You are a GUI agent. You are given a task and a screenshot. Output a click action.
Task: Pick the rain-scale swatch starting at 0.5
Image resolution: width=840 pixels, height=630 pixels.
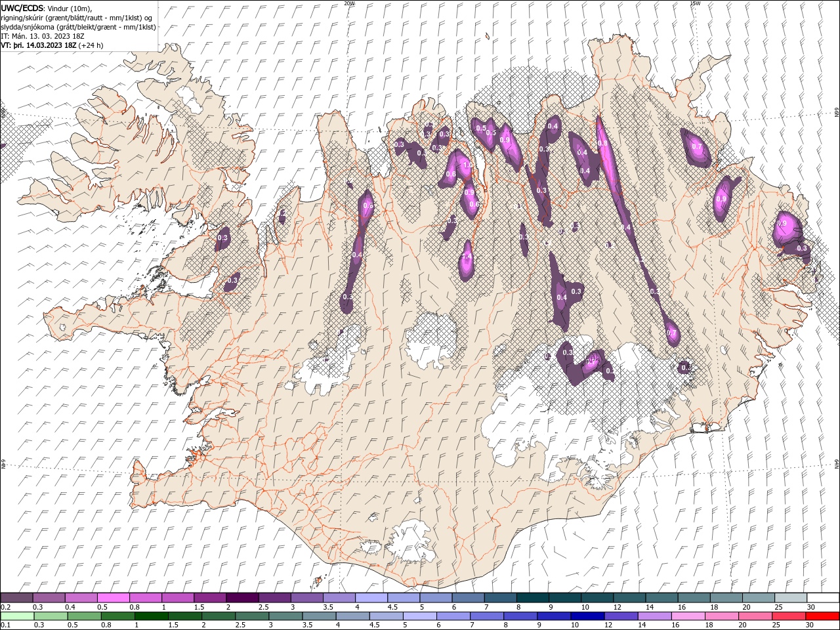coord(84,616)
